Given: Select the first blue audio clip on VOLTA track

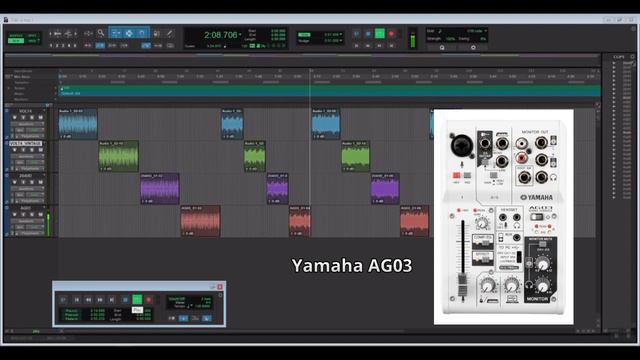Looking at the screenshot, I should tap(78, 124).
